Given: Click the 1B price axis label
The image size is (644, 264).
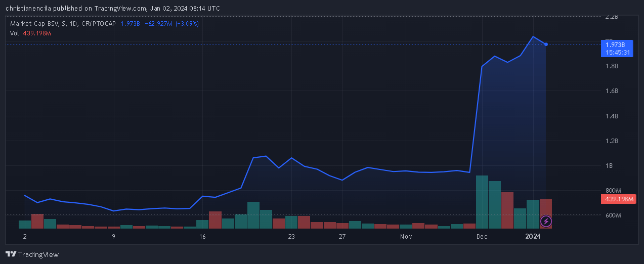Looking at the screenshot, I should click(x=610, y=166).
